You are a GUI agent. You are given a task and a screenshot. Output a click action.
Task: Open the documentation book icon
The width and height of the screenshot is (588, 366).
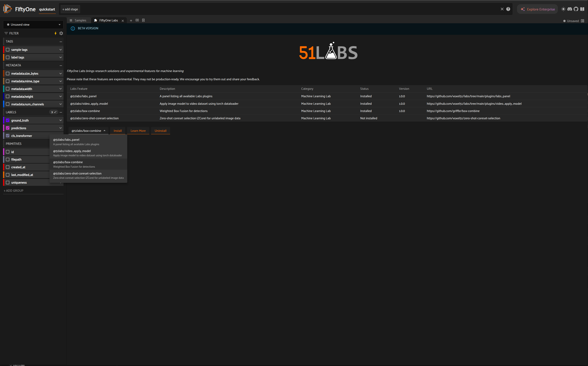point(582,9)
